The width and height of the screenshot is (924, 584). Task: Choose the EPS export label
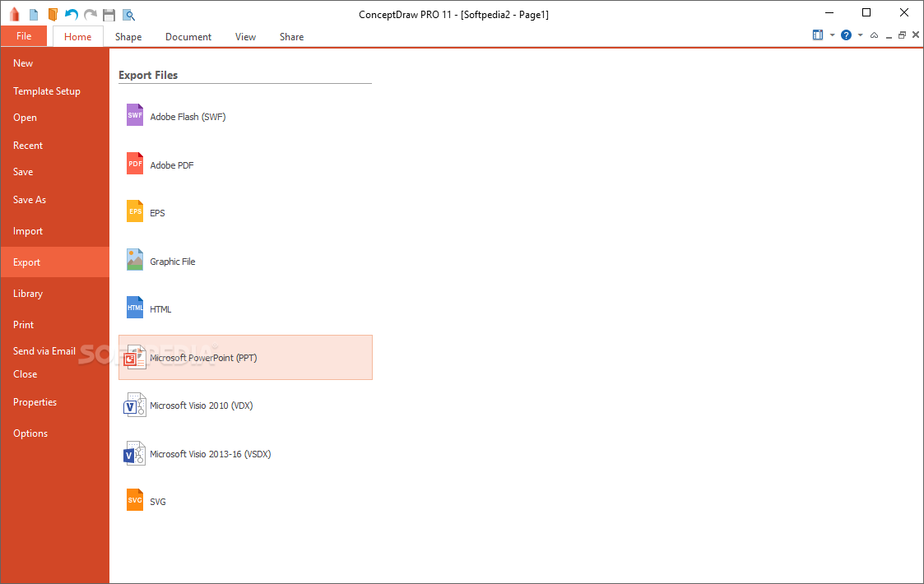pyautogui.click(x=157, y=213)
